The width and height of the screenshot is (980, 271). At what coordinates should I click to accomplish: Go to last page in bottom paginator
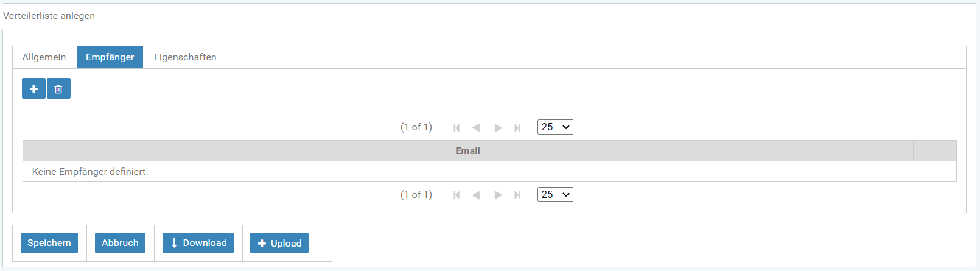[x=517, y=195]
